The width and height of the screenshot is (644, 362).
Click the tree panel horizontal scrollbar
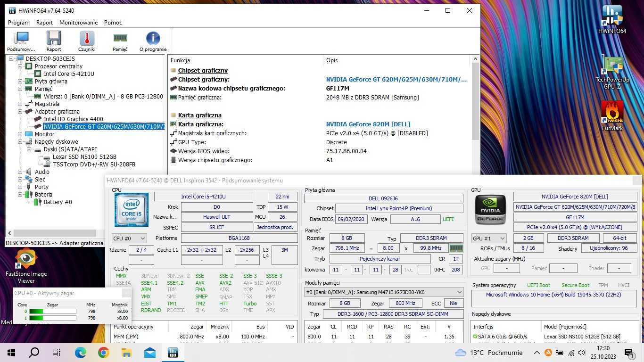(x=55, y=233)
